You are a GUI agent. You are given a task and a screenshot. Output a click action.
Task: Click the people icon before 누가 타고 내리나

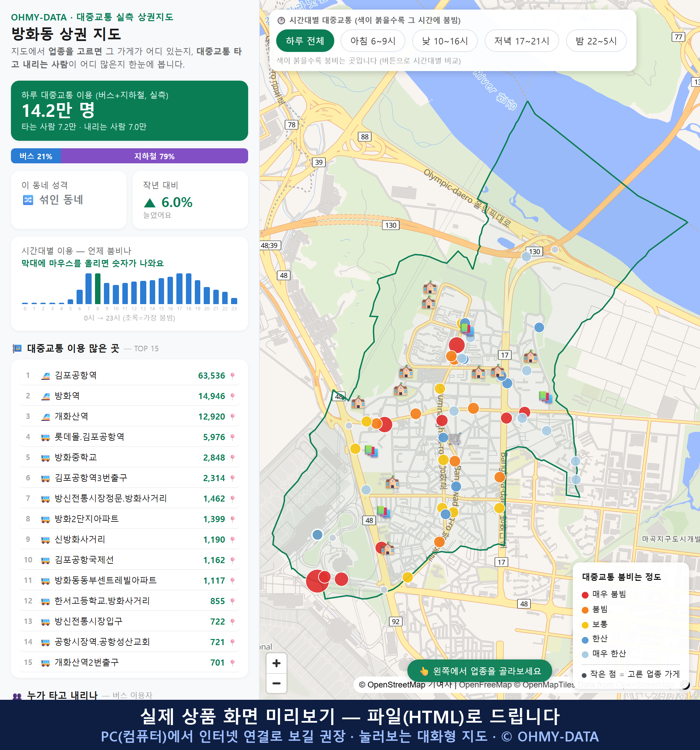coord(17,696)
